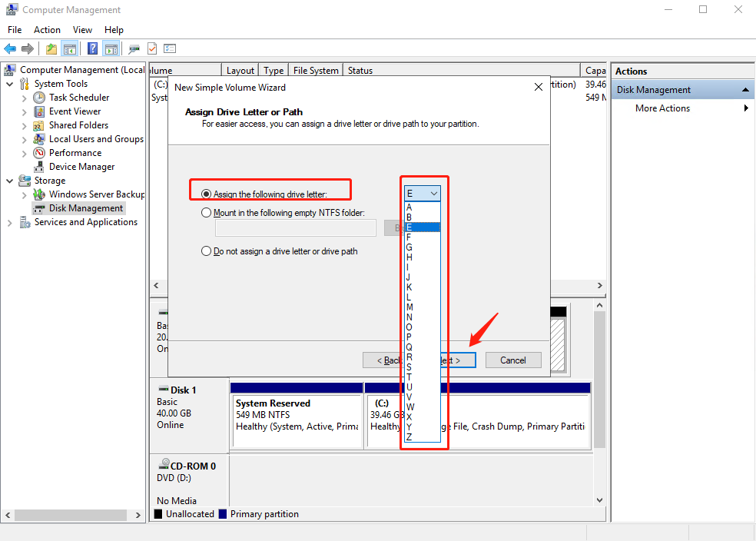
Task: Choose drive letter M from the list
Action: click(423, 307)
